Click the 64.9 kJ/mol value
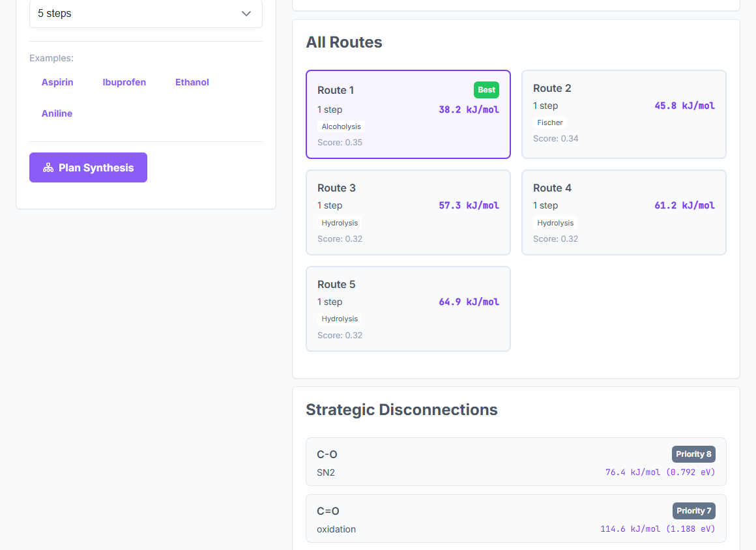The width and height of the screenshot is (756, 550). click(x=469, y=302)
